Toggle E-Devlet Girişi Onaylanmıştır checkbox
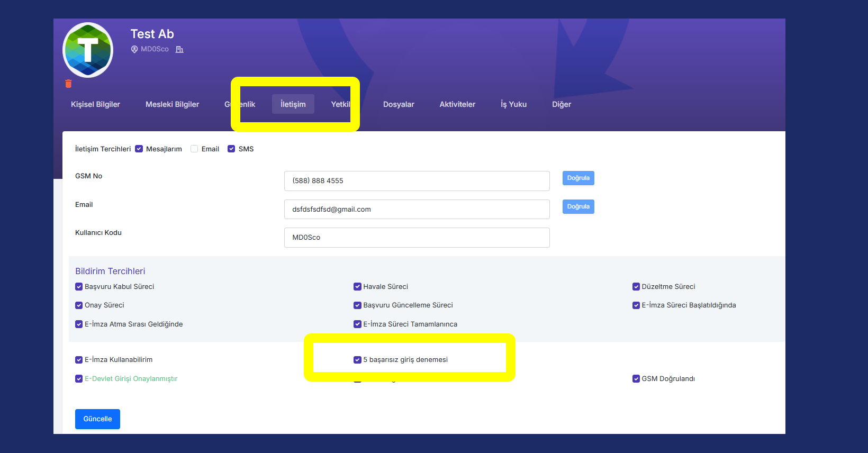The width and height of the screenshot is (868, 453). pos(79,379)
